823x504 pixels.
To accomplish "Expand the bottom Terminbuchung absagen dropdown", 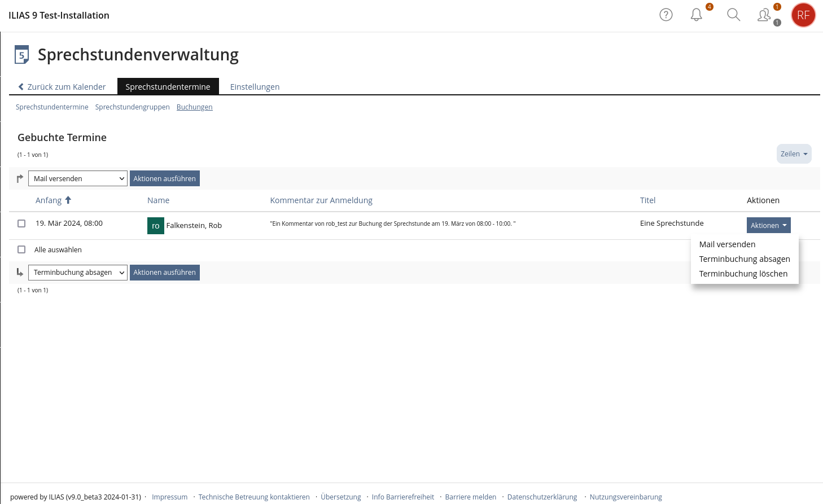I will pyautogui.click(x=77, y=273).
